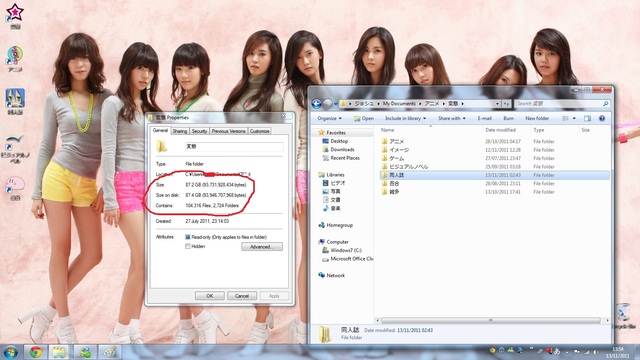Open the Start menu orb
Image resolution: width=640 pixels, height=360 pixels.
tap(11, 352)
